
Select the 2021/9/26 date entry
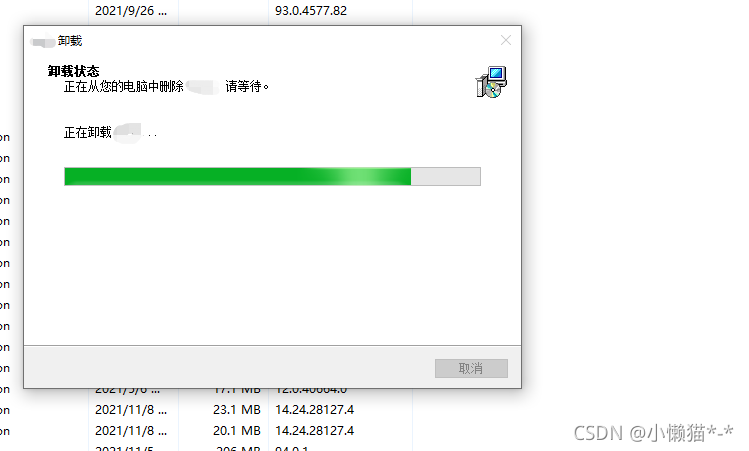[x=131, y=11]
